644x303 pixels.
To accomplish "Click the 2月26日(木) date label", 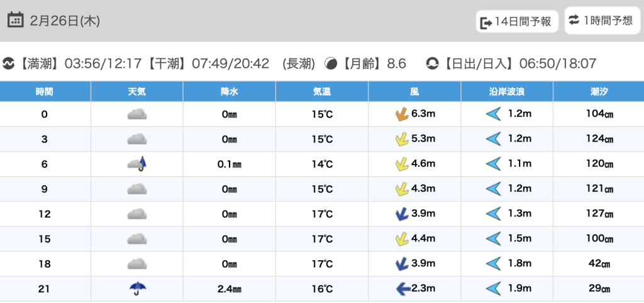I will [x=65, y=21].
